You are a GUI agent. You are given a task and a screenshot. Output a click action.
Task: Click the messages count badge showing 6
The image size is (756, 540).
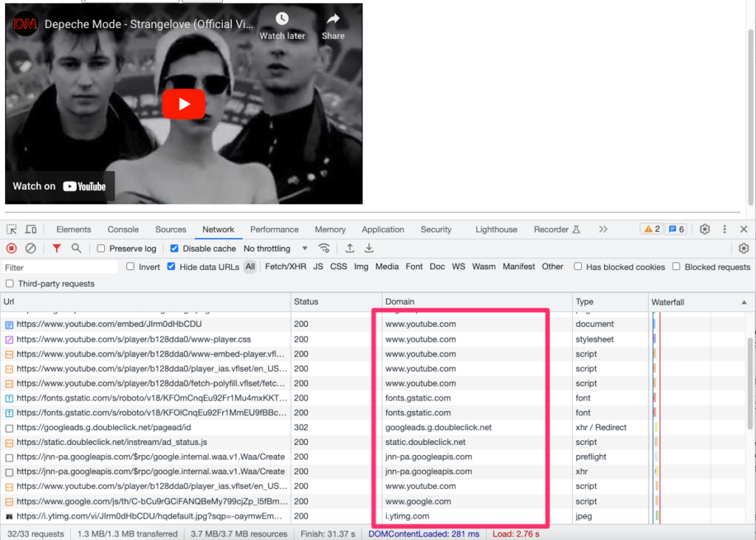point(676,229)
